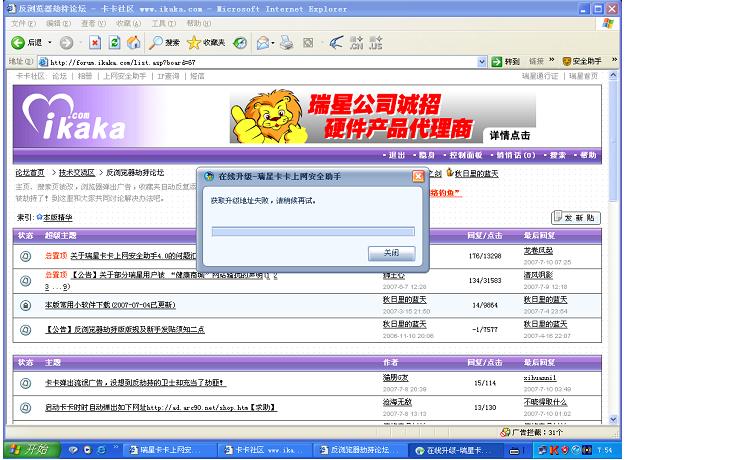Click 瑞星首页 top right link
The image size is (742, 460).
(x=583, y=76)
